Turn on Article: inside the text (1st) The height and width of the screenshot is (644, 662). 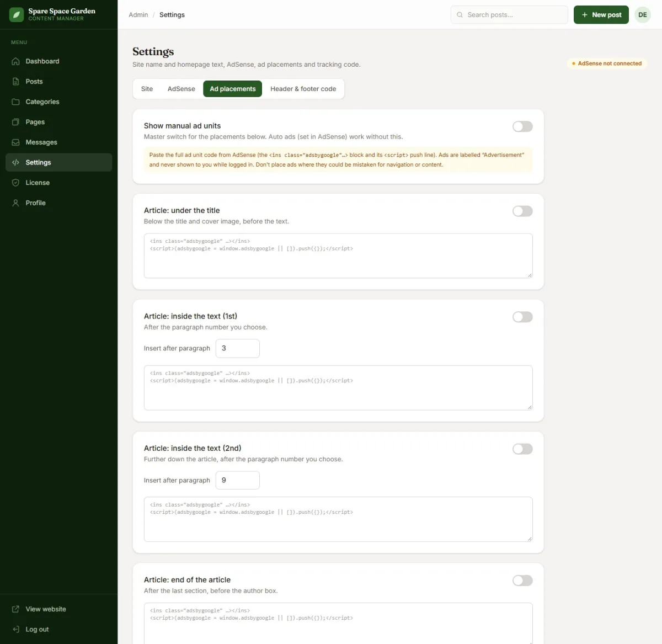click(x=522, y=317)
